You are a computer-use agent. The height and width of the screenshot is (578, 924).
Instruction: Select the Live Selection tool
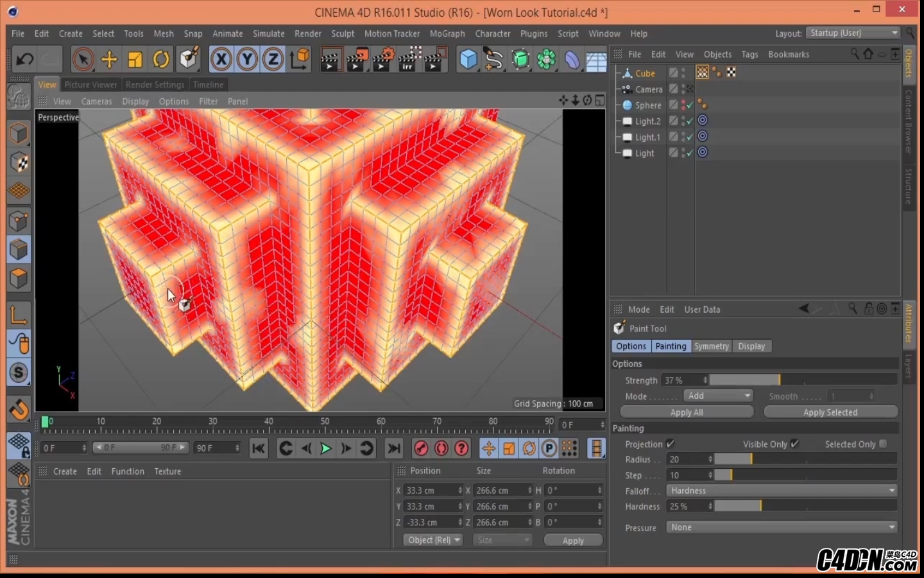click(83, 60)
